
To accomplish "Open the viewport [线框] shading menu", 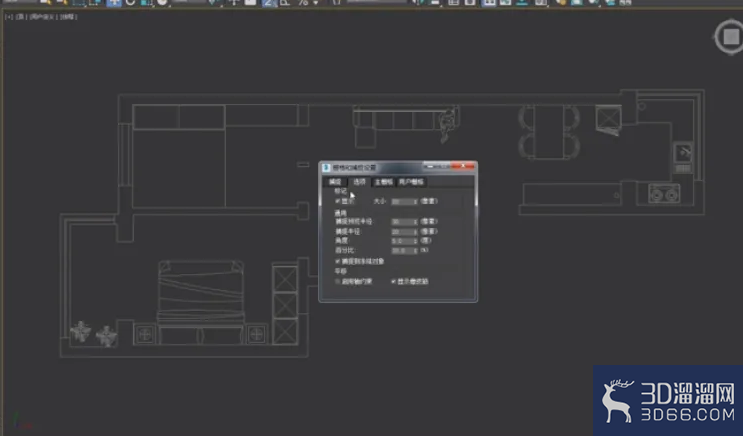I will [x=68, y=17].
